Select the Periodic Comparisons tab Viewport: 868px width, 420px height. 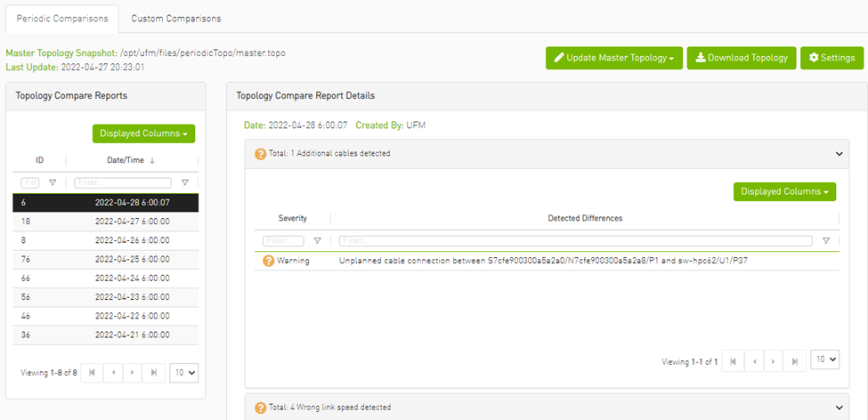[x=62, y=18]
